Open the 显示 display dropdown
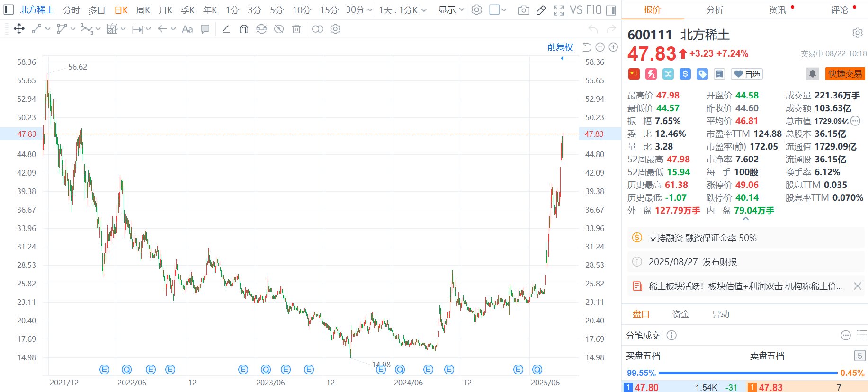This screenshot has height=392, width=868. pos(451,10)
